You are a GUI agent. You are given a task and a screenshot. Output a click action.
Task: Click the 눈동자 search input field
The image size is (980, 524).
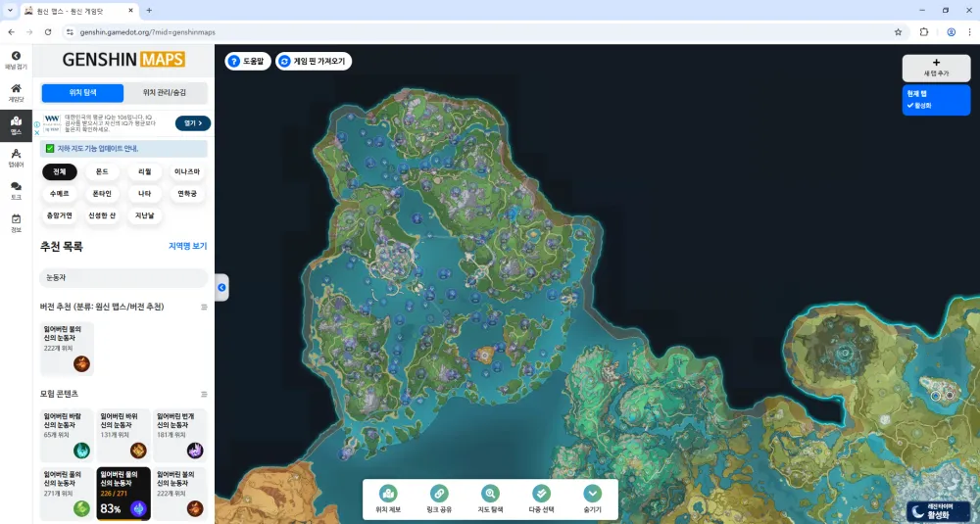pos(123,278)
